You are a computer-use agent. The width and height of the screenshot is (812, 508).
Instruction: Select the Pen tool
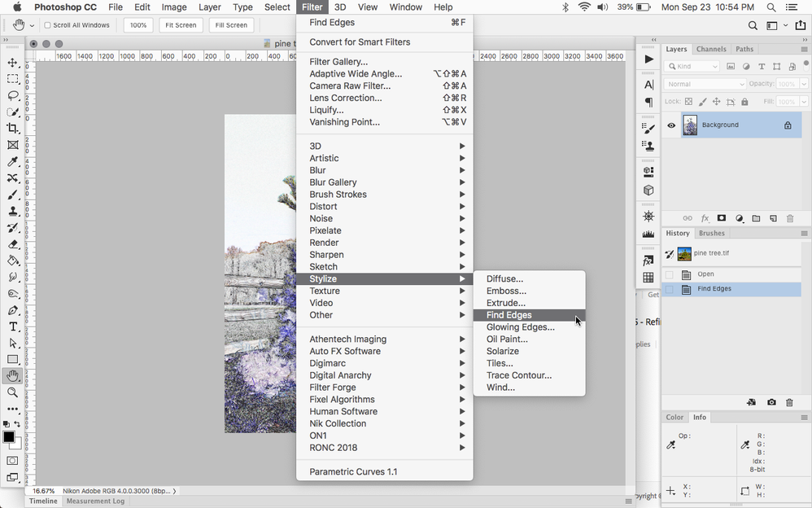coord(12,310)
